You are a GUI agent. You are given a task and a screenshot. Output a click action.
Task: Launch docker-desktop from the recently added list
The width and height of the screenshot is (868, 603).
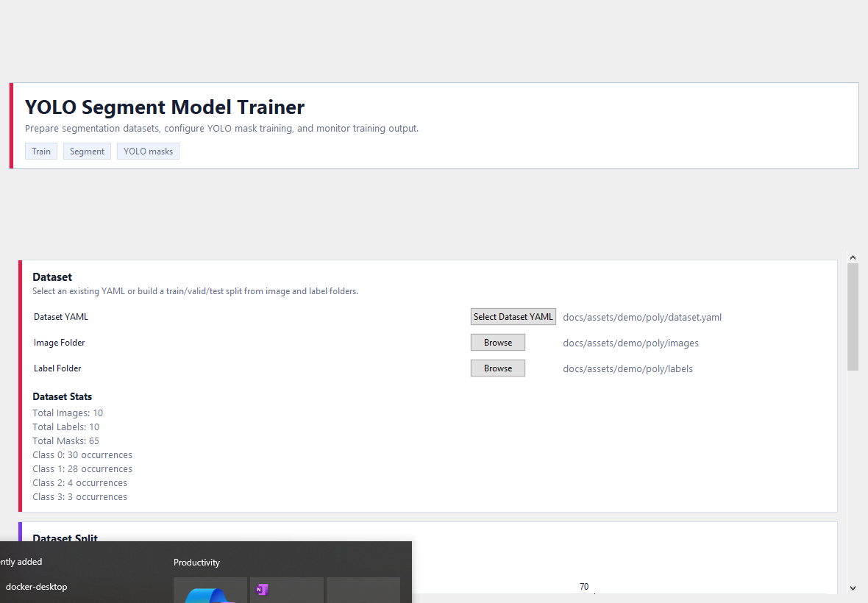[37, 586]
